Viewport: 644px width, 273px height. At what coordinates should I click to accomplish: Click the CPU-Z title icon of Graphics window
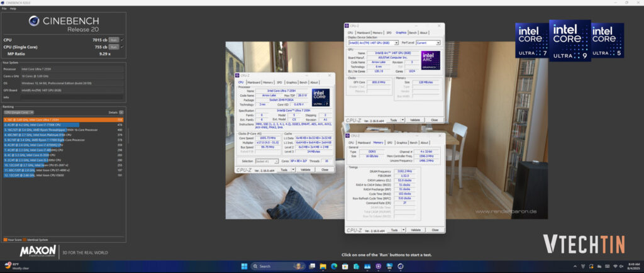pyautogui.click(x=347, y=25)
